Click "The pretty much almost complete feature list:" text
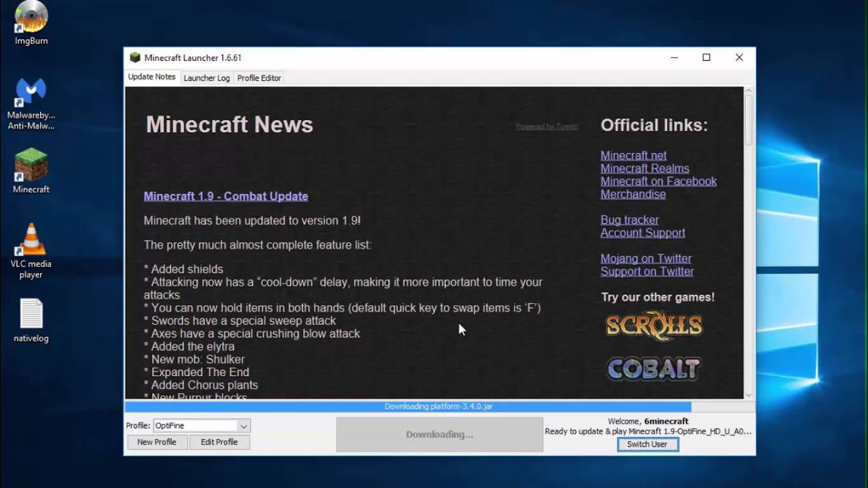 (x=258, y=245)
